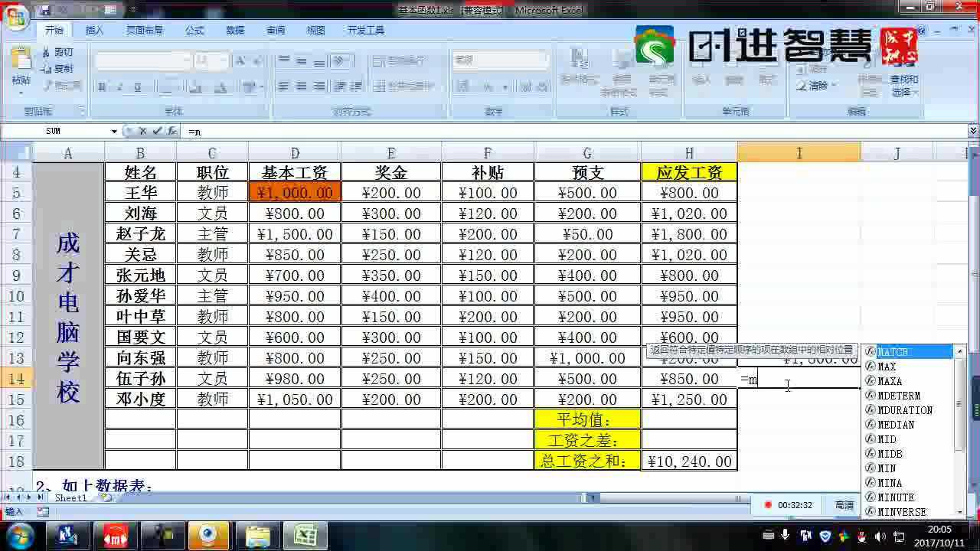980x551 pixels.
Task: Click the orange-filled cell D5
Action: pyautogui.click(x=295, y=193)
